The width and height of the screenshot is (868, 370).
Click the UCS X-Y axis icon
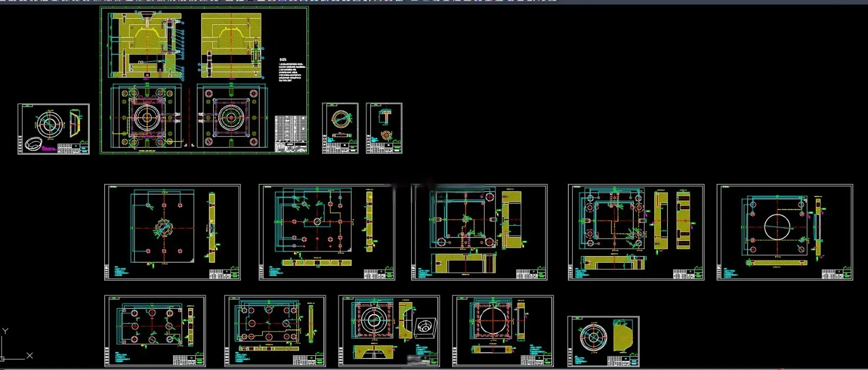pos(16,343)
